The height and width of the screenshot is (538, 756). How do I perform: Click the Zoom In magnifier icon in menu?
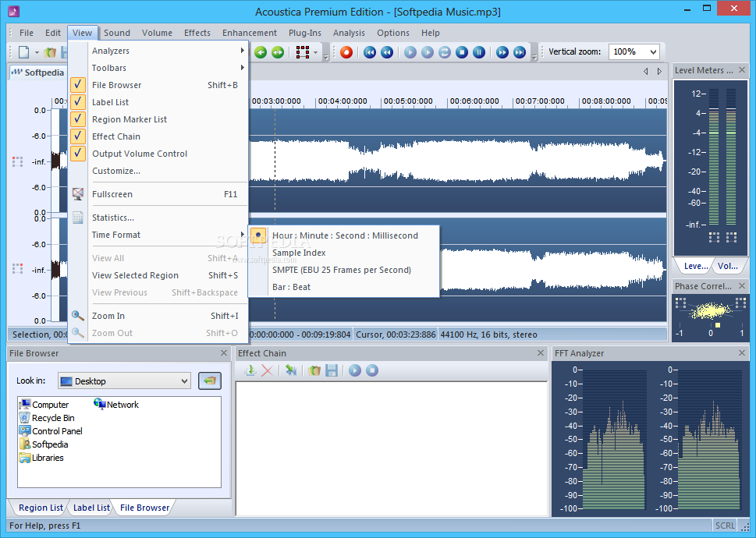pyautogui.click(x=77, y=316)
